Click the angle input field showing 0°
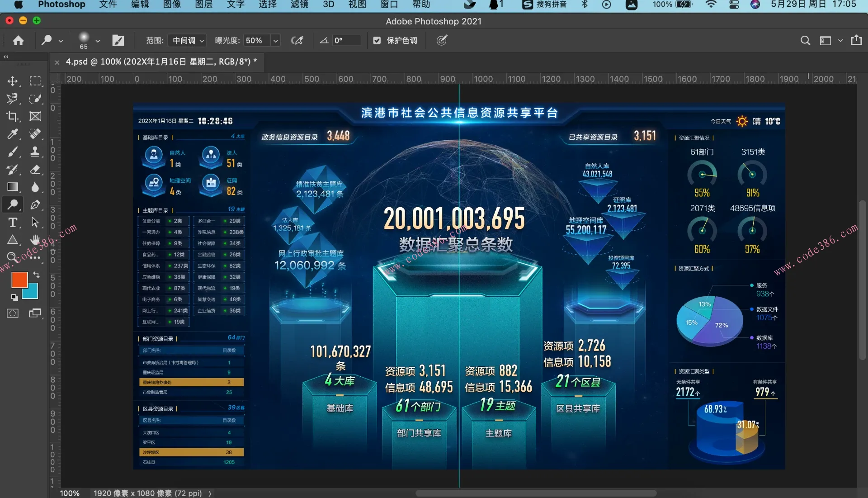The height and width of the screenshot is (498, 868). tap(346, 41)
